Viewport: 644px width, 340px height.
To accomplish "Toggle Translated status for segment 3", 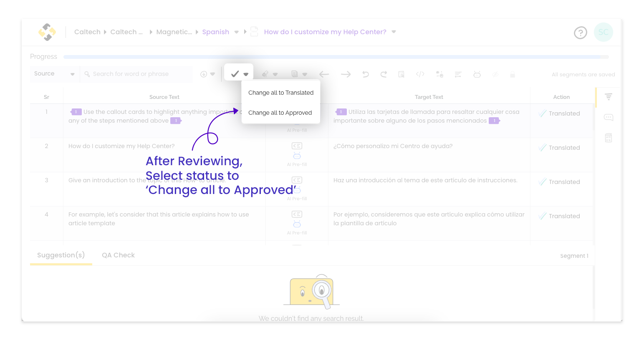I will 559,182.
